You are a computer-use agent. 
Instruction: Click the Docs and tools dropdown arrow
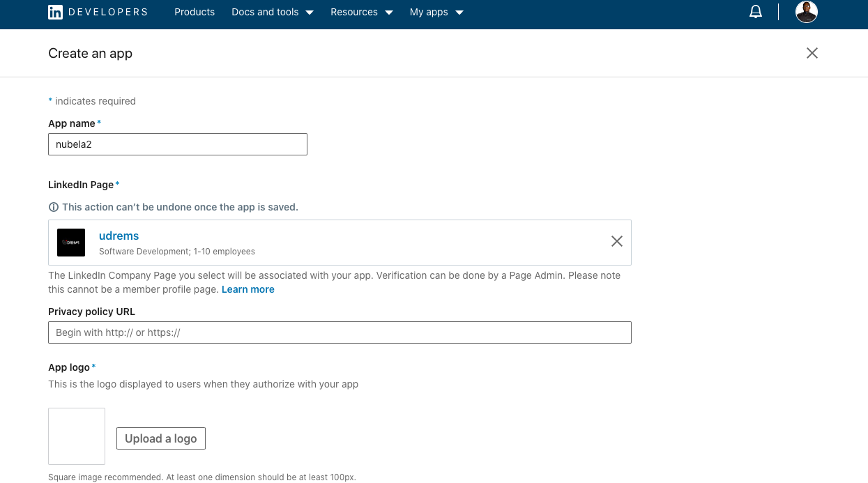click(310, 13)
